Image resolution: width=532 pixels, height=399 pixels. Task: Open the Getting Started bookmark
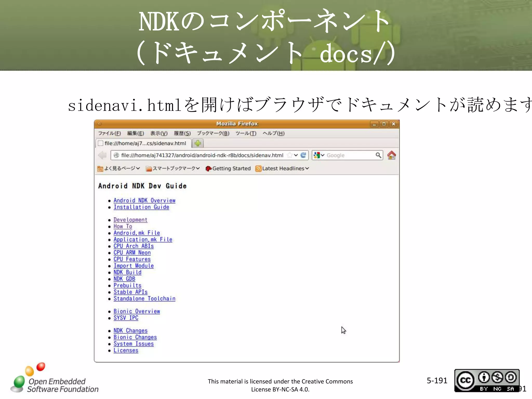(228, 169)
